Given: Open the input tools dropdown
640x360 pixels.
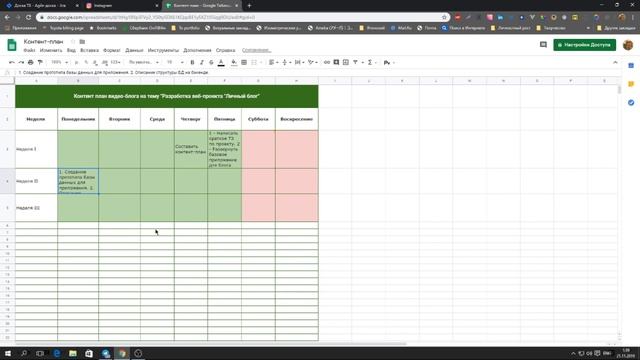Looking at the screenshot, I should click(389, 62).
